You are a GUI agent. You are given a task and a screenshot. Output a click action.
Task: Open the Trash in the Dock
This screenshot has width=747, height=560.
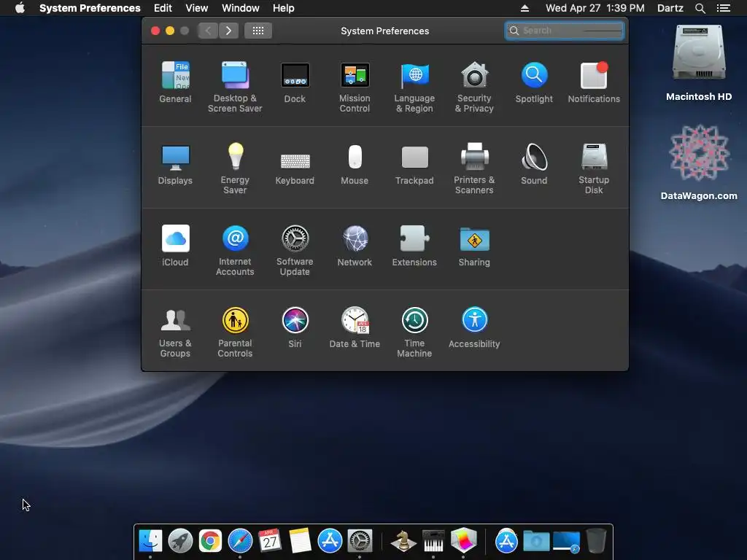596,541
